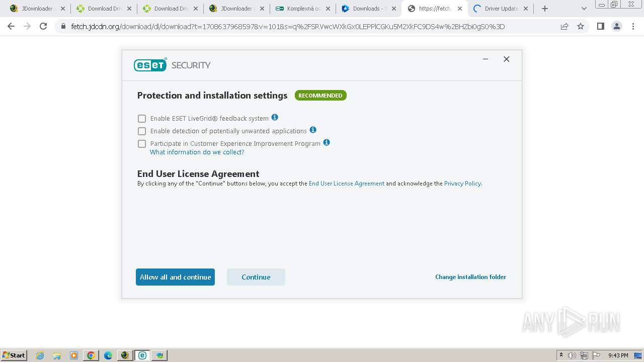Close the active https://fetch tab
644x362 pixels.
point(460,9)
